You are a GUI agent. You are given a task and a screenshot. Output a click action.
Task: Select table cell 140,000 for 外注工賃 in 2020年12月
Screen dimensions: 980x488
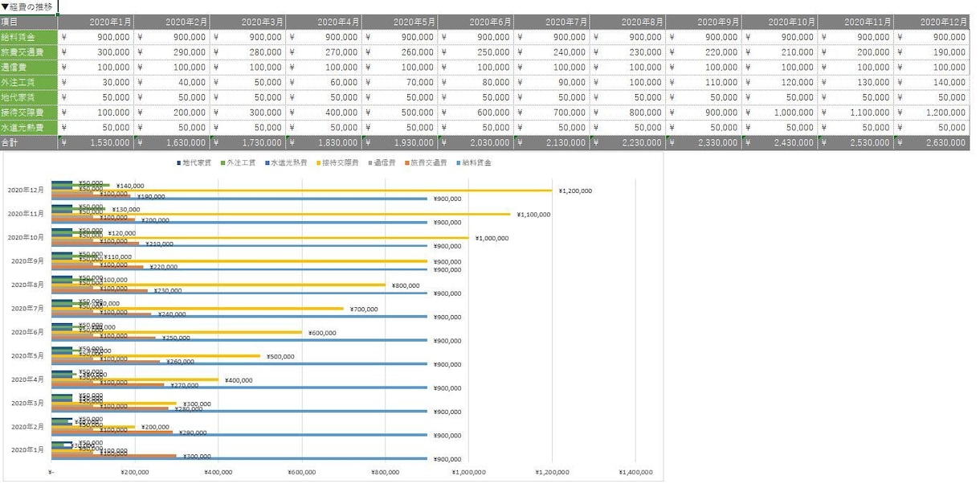pyautogui.click(x=933, y=82)
